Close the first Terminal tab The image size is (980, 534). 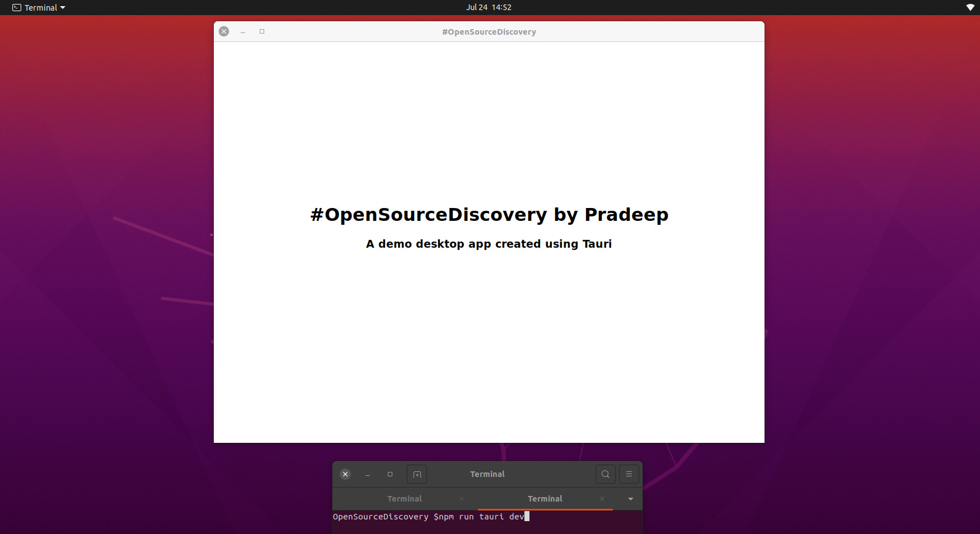462,499
